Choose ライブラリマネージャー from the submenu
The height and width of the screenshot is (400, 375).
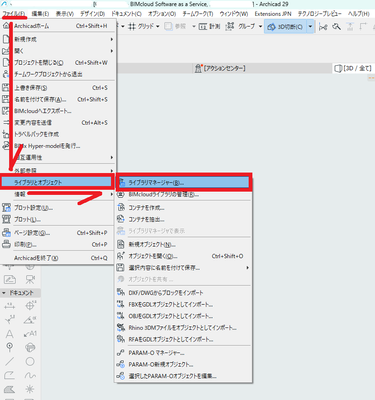pyautogui.click(x=184, y=182)
